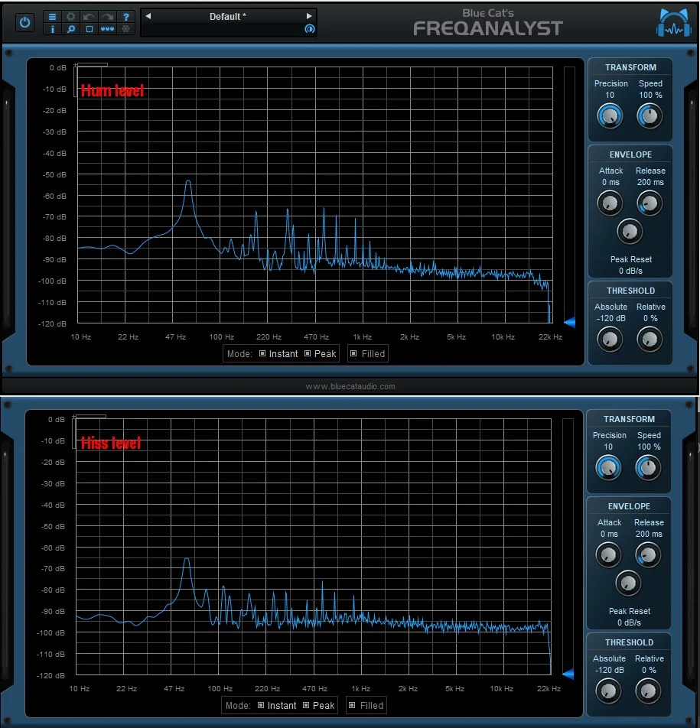Click Peak Reset knob in bottom Envelope panel
The width and height of the screenshot is (700, 728).
click(x=628, y=583)
